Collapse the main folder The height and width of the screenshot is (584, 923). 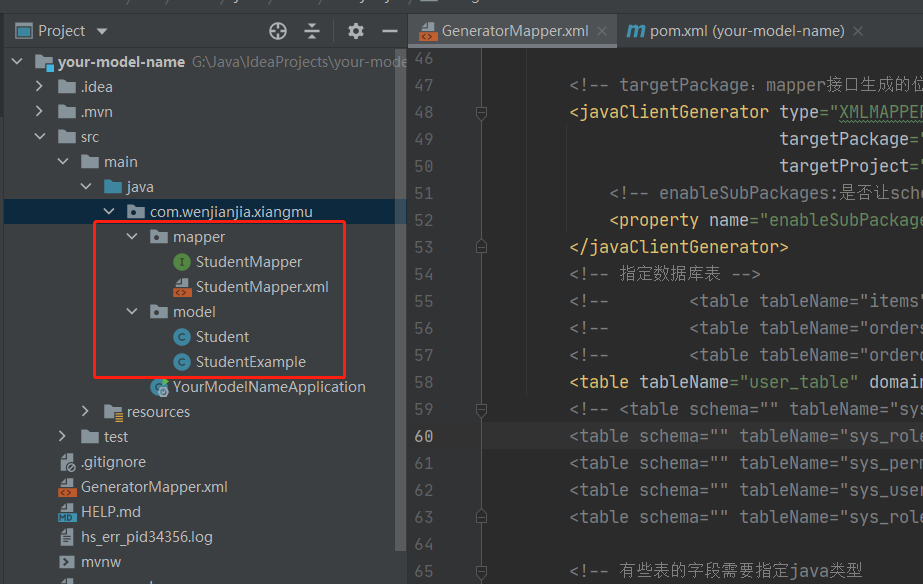[x=63, y=161]
